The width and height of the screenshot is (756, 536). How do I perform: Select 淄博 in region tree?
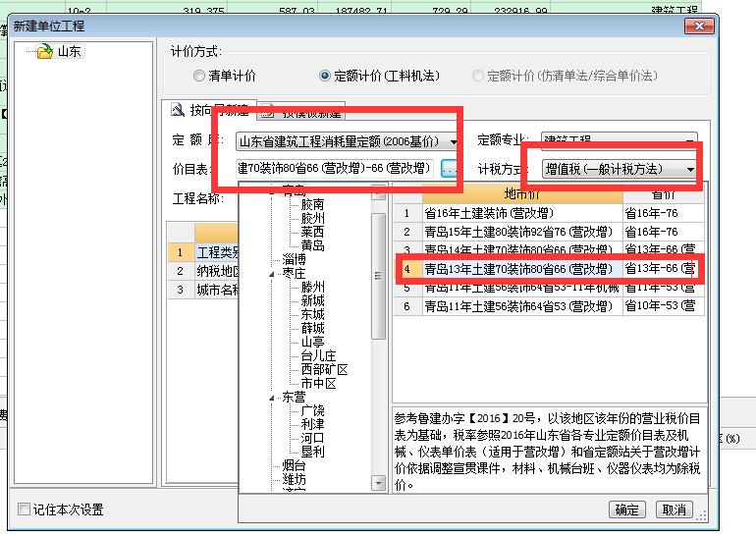coord(294,259)
